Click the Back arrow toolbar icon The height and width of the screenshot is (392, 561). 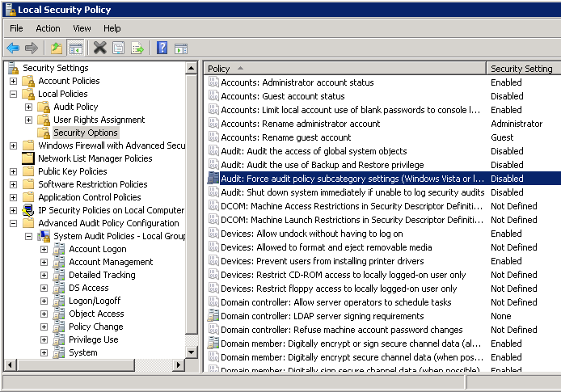pos(13,48)
